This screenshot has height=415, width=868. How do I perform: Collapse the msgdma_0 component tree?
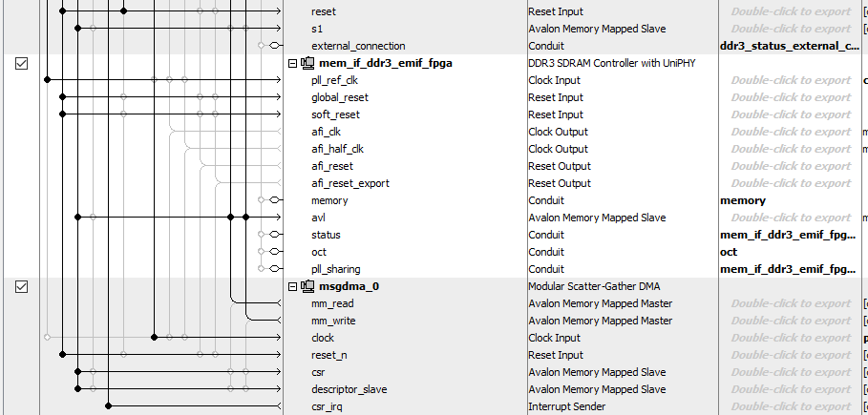pos(292,286)
